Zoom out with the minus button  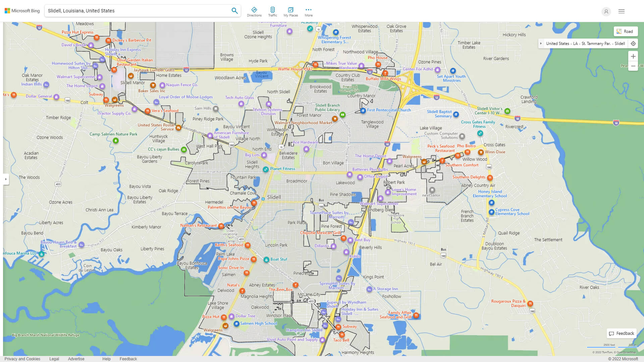[x=633, y=66]
